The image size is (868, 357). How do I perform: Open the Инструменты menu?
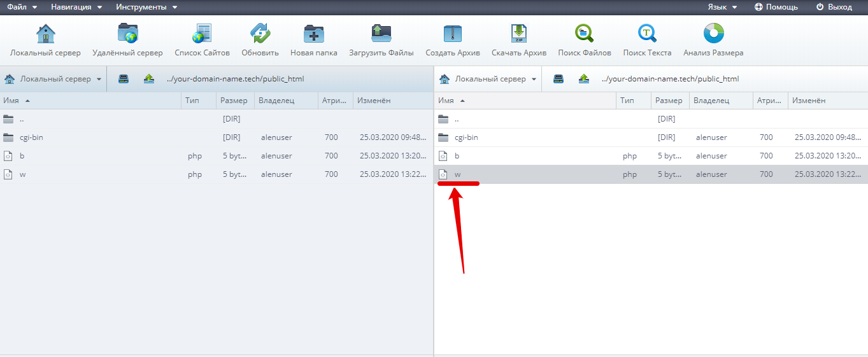click(x=146, y=7)
